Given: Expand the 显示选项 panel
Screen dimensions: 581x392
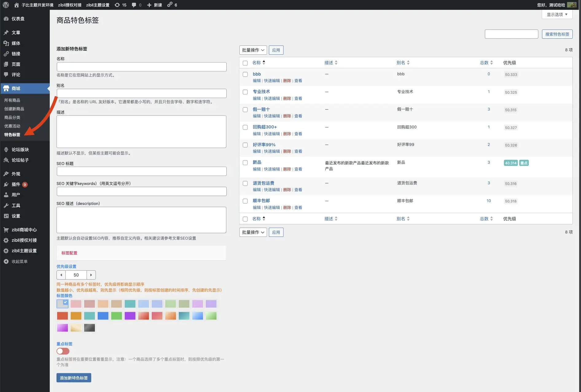Looking at the screenshot, I should coord(557,14).
